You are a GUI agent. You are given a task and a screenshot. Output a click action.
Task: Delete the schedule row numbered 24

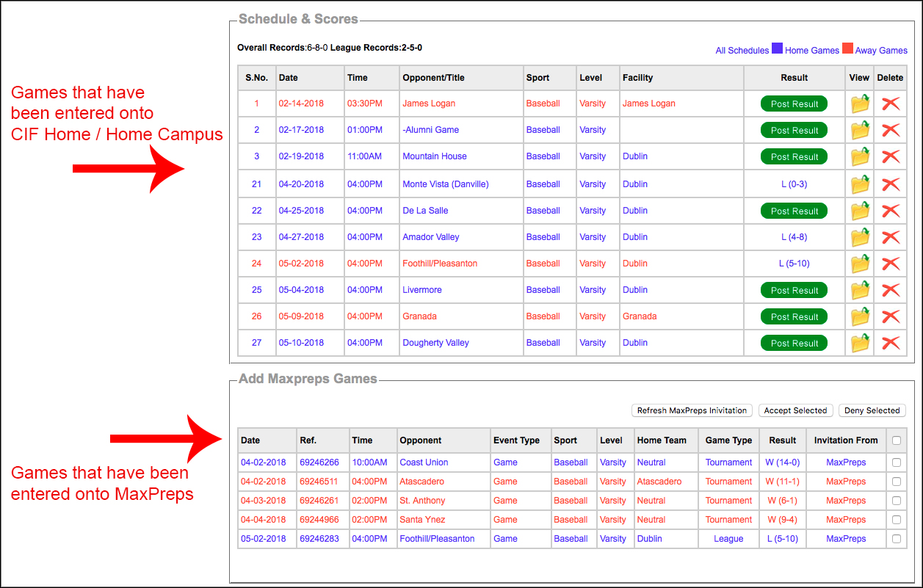coord(891,264)
